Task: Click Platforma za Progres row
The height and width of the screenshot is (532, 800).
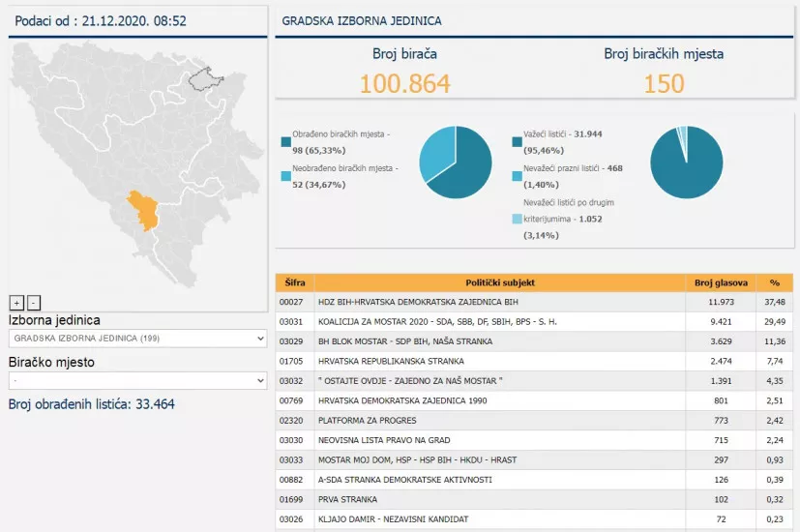Action: tap(499, 421)
